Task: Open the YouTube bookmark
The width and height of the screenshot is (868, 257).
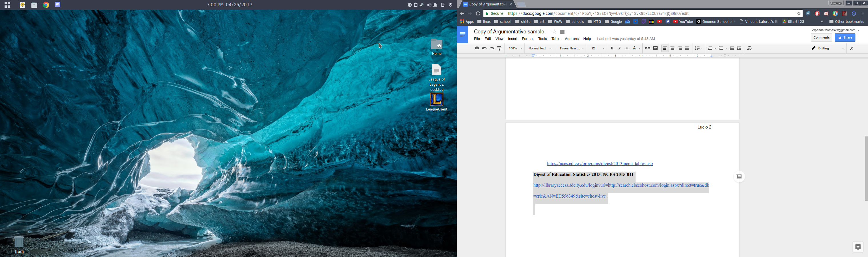Action: coord(683,21)
